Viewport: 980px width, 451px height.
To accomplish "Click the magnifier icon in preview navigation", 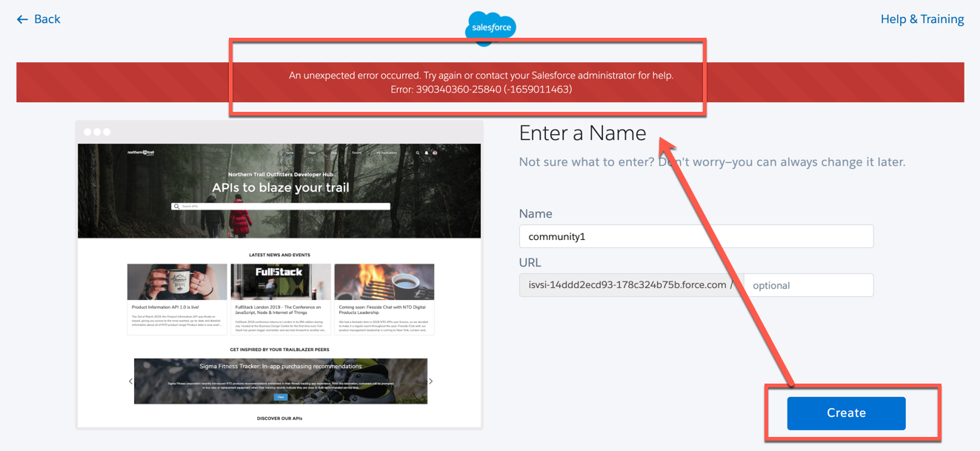I will point(418,153).
